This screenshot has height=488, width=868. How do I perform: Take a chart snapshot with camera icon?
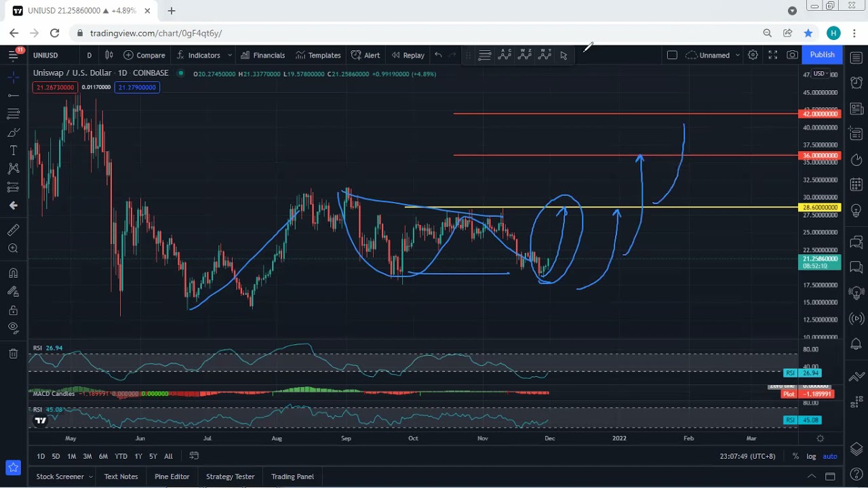(792, 55)
